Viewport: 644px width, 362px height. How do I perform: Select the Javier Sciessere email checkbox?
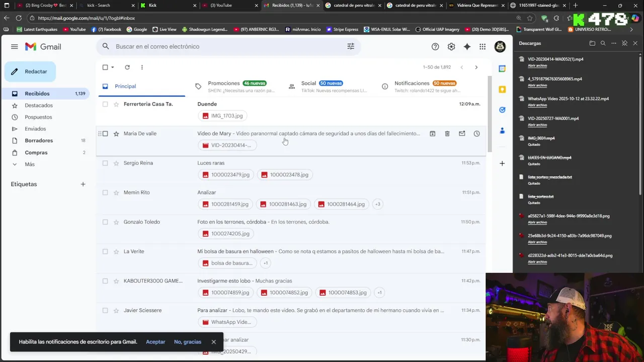pyautogui.click(x=105, y=310)
